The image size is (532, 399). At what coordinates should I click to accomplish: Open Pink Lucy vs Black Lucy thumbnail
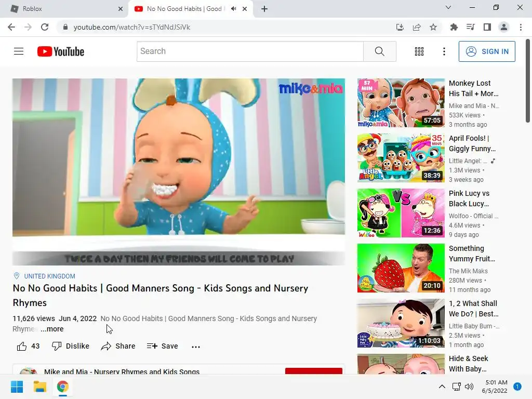(x=401, y=212)
